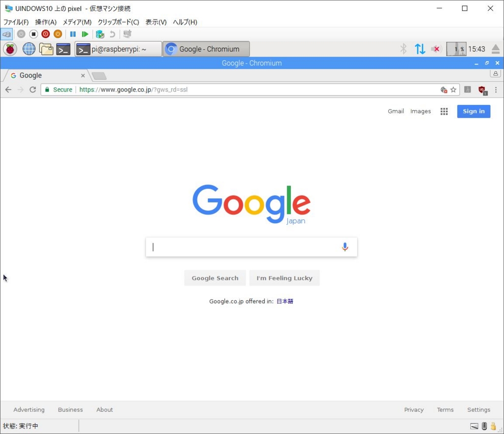
Task: Turn off the VM with the black stop icon
Action: tap(33, 34)
